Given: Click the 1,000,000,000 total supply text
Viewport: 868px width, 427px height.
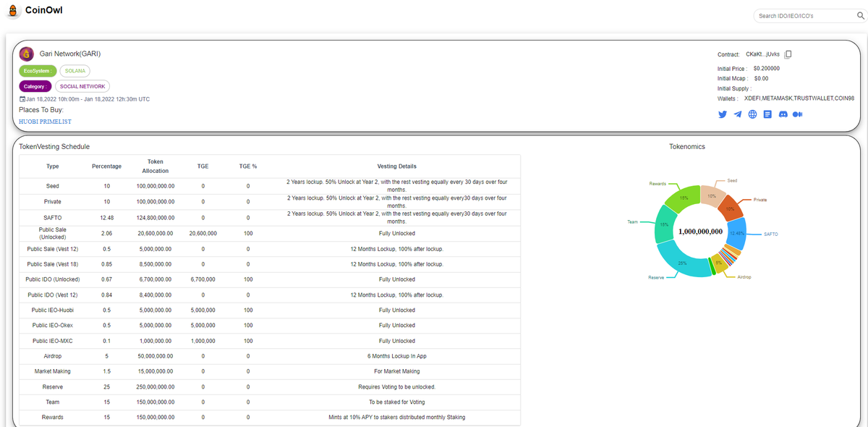Looking at the screenshot, I should tap(700, 232).
